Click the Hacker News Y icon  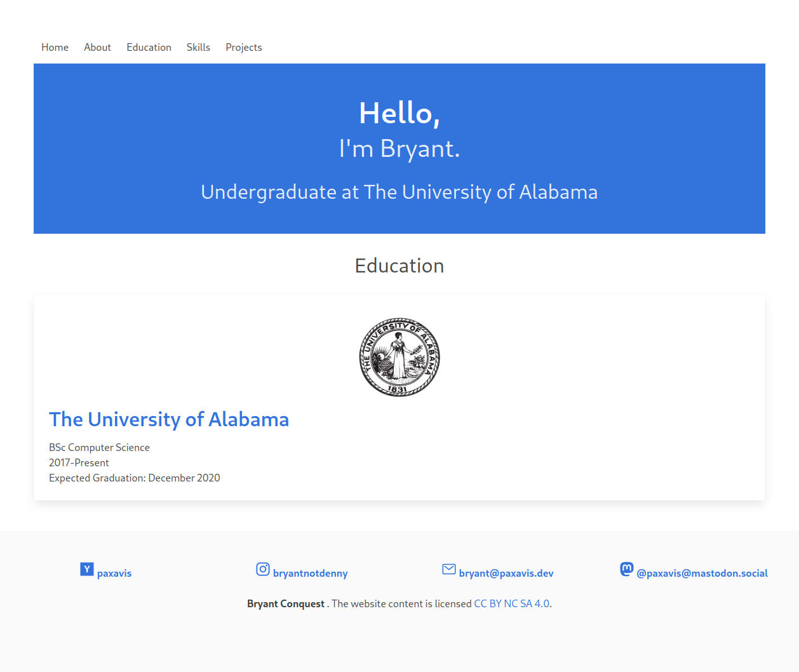(x=87, y=569)
